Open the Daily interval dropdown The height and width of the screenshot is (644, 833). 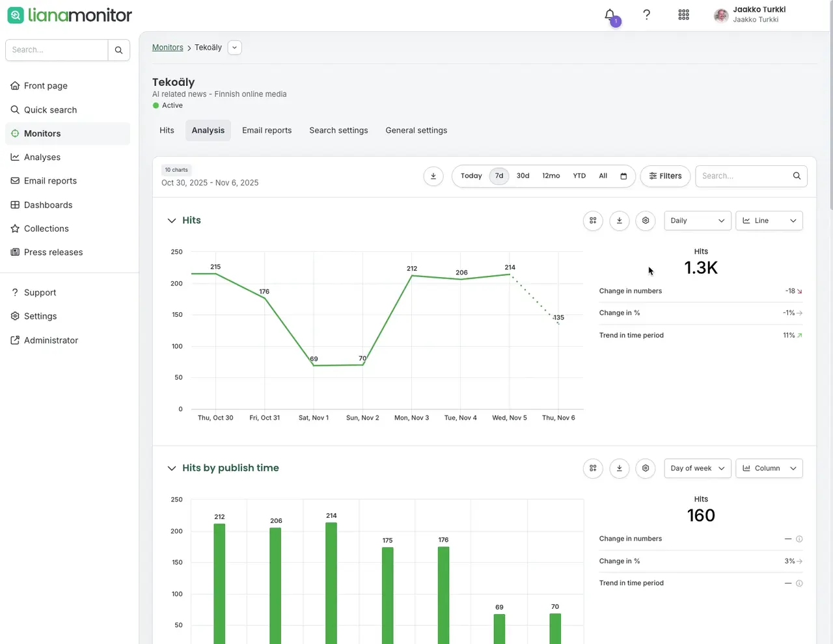point(698,221)
